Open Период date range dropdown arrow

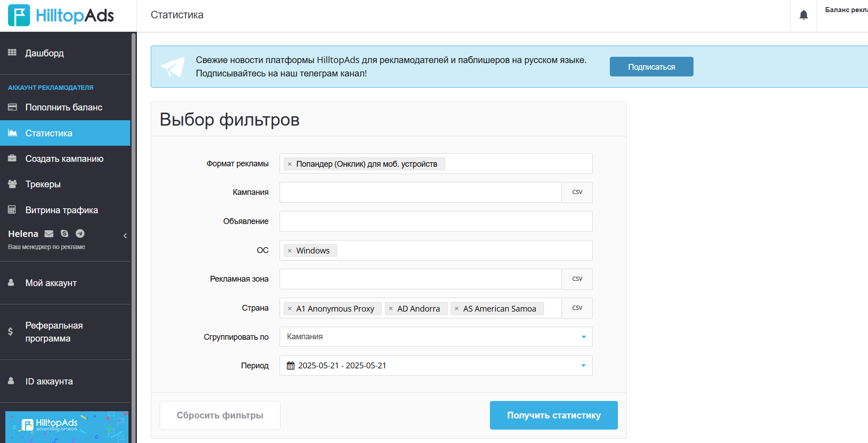point(583,366)
